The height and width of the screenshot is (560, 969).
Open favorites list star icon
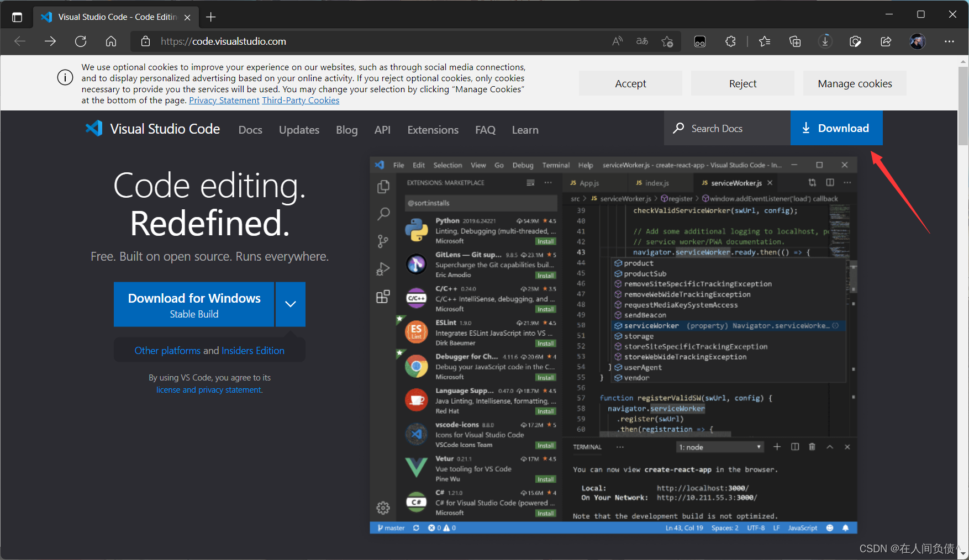coord(765,41)
